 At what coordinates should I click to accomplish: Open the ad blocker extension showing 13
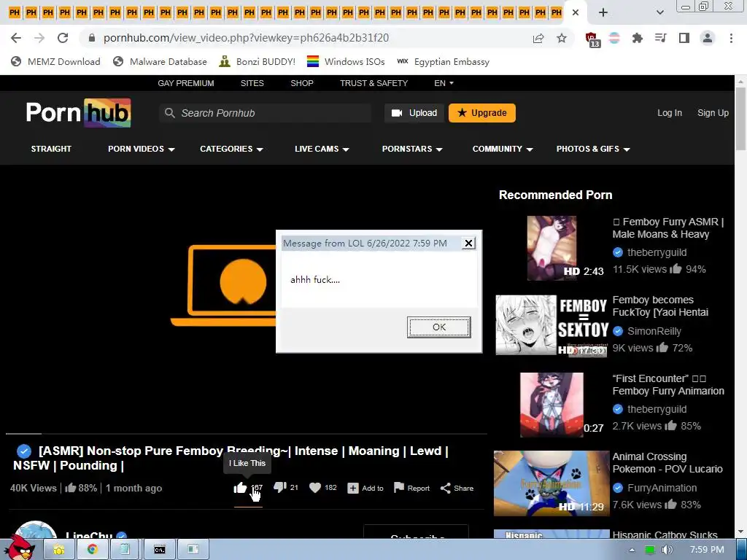592,39
